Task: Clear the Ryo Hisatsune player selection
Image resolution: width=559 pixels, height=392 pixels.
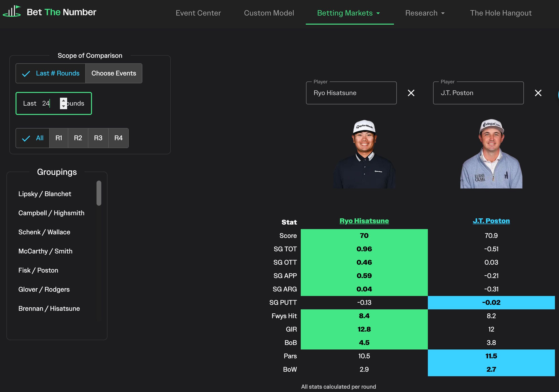Action: pyautogui.click(x=411, y=93)
